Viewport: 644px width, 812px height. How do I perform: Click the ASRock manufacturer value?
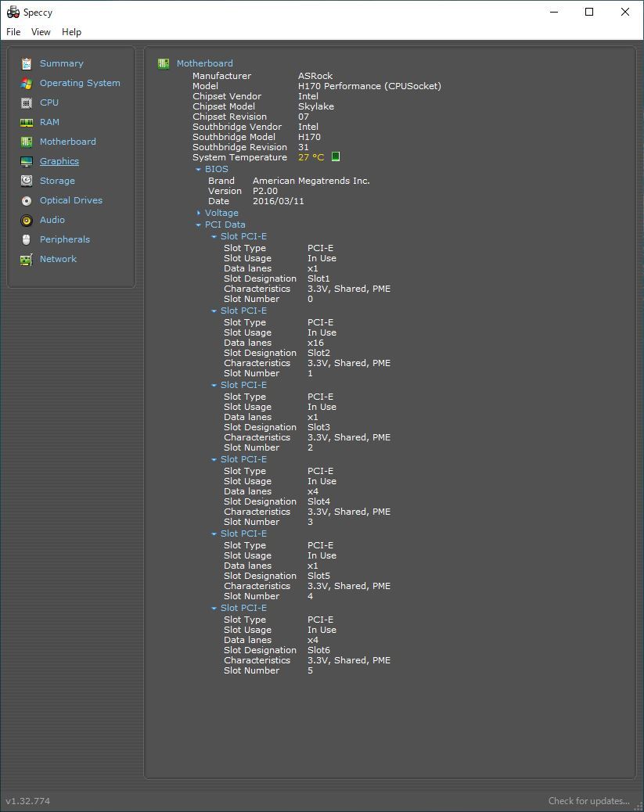(315, 76)
